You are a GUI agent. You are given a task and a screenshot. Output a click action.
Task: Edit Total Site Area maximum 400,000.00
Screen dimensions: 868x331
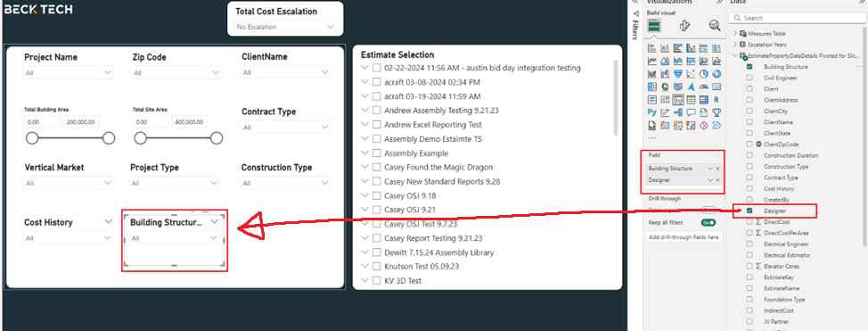click(189, 122)
